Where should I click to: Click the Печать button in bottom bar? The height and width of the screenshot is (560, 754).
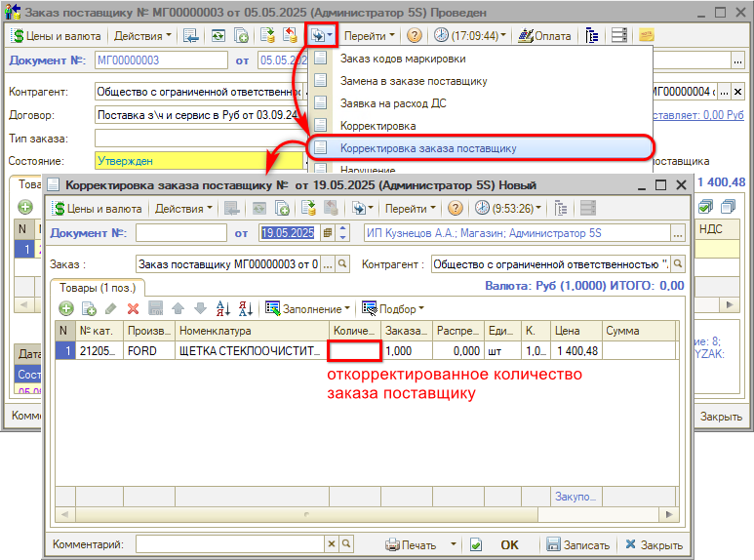[x=412, y=544]
